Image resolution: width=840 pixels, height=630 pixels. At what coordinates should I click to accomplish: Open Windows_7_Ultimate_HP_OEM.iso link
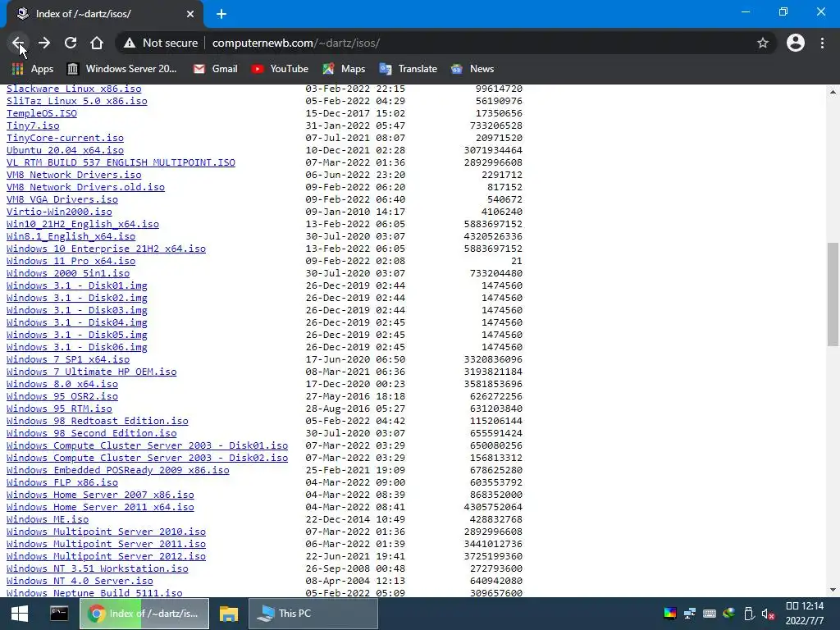(92, 372)
